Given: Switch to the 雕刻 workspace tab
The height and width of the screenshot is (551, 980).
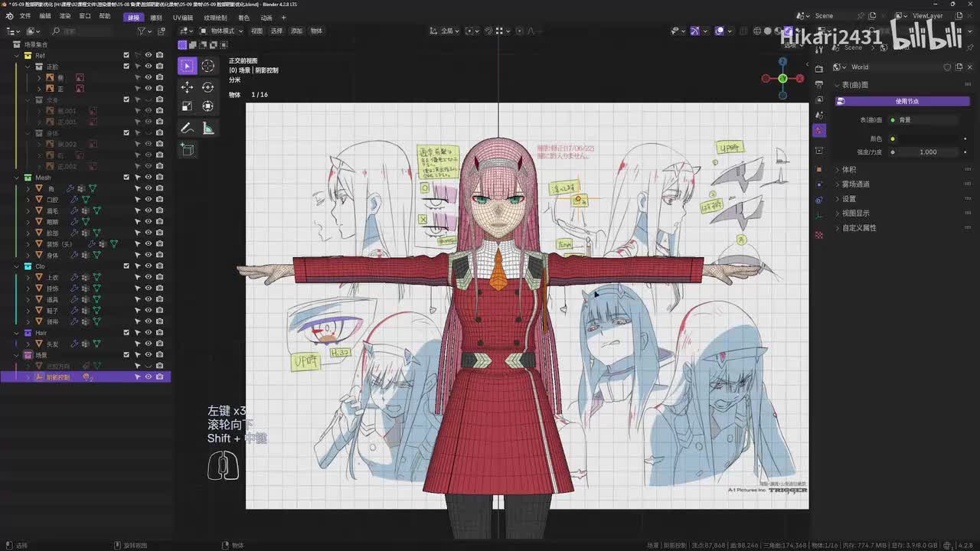Looking at the screenshot, I should tap(156, 18).
